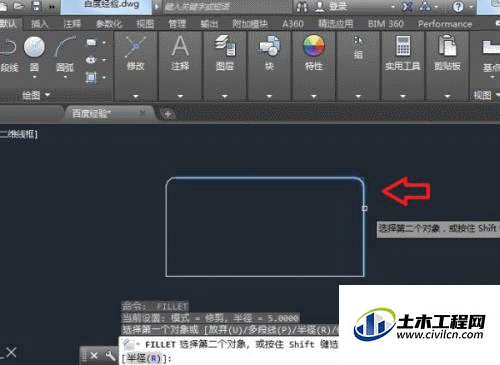Expand the View (视图) panel title at the ribbon's right end
Image resolution: width=500 pixels, height=365 pixels.
tap(486, 96)
